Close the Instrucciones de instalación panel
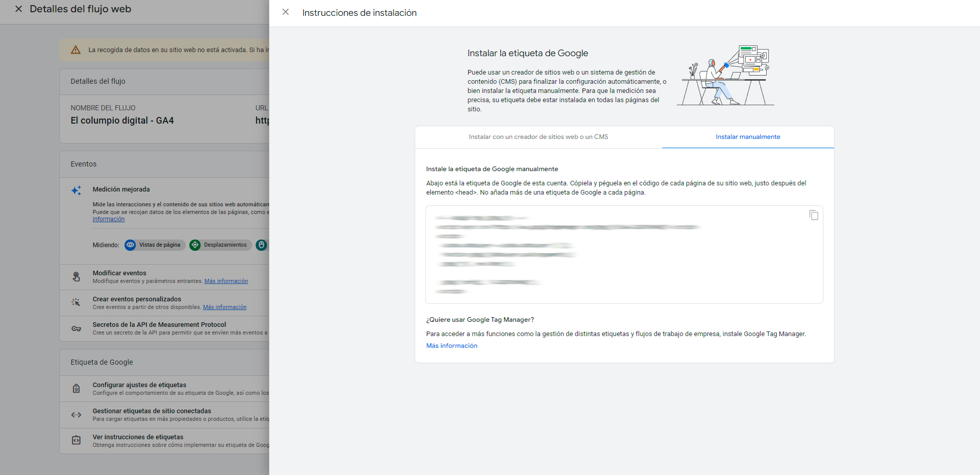Screen dimensions: 980x475 point(286,12)
